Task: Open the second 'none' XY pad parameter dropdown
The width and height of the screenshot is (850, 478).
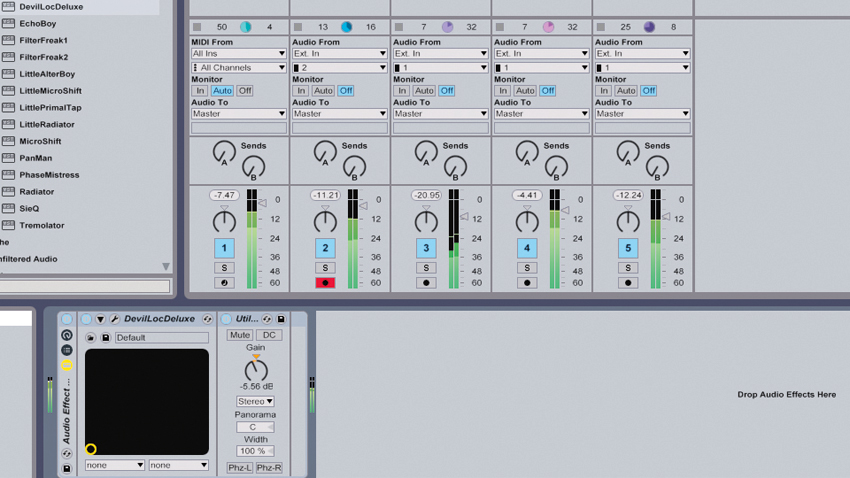Action: pyautogui.click(x=178, y=465)
